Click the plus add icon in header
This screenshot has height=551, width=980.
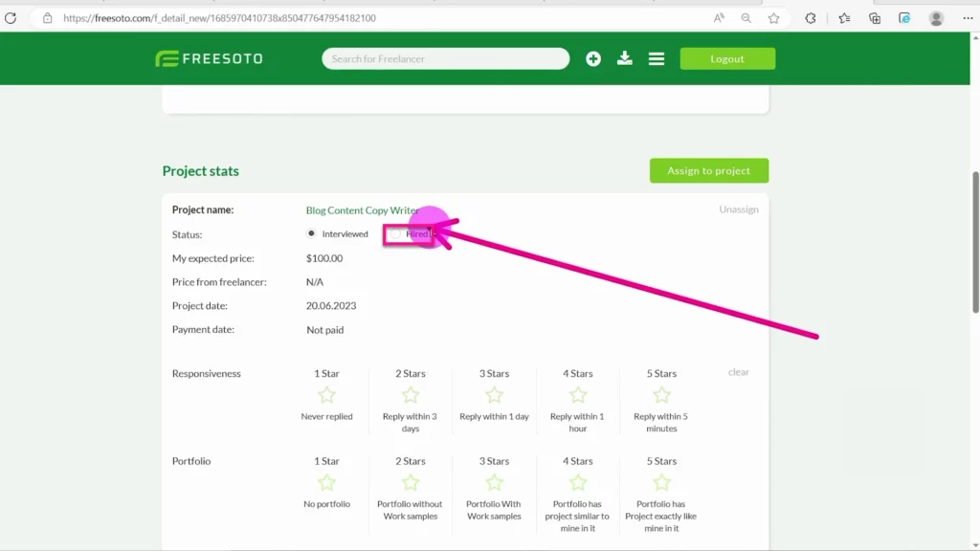(593, 58)
